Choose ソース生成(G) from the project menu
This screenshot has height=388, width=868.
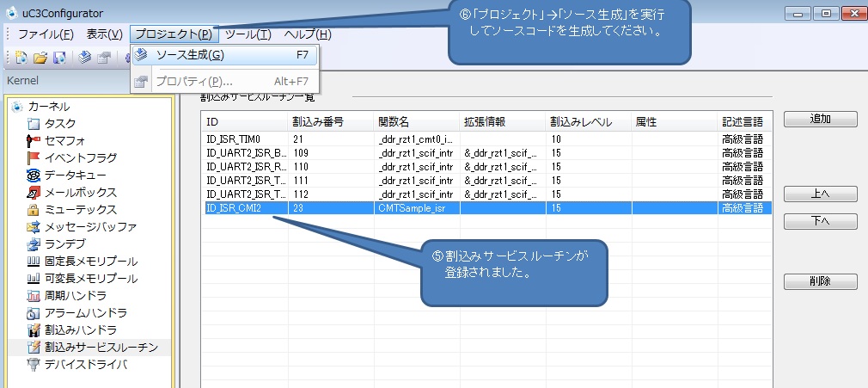pyautogui.click(x=189, y=55)
